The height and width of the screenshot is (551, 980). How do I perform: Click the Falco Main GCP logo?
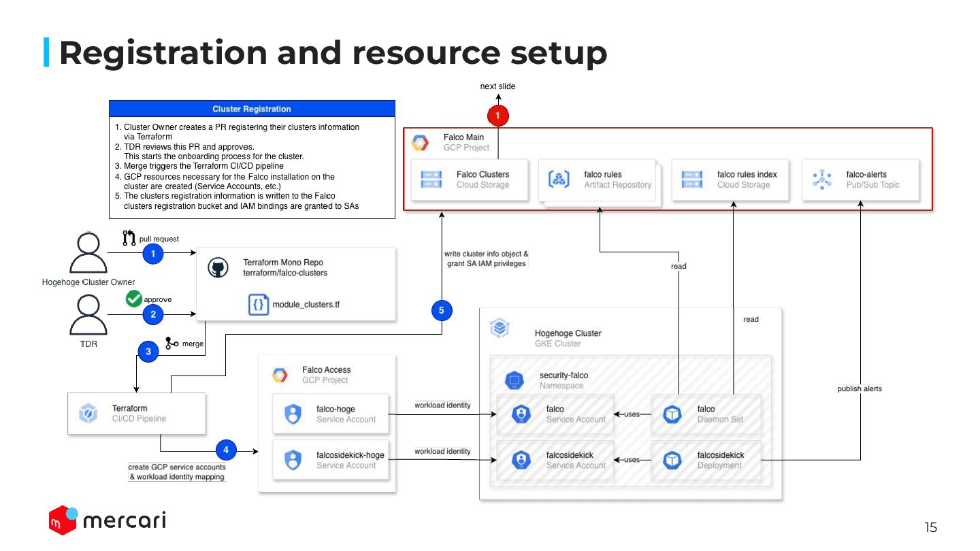click(420, 143)
